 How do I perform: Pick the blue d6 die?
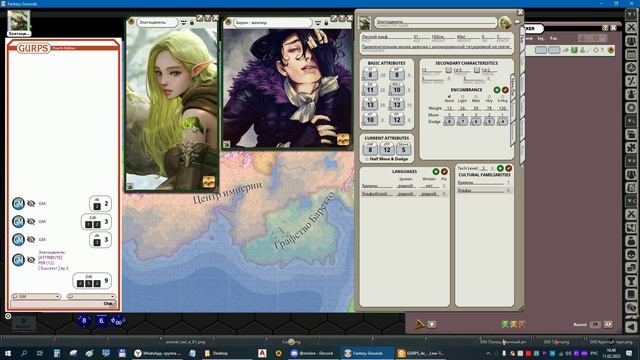click(x=101, y=321)
